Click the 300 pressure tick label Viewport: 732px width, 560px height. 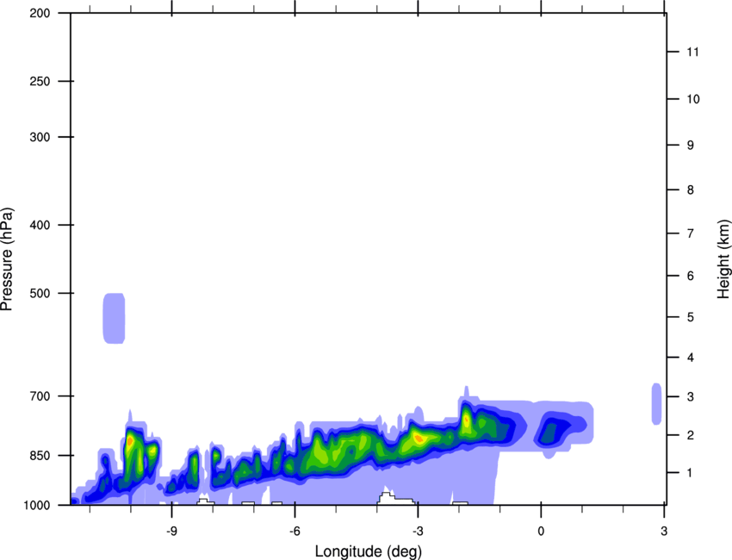point(40,137)
